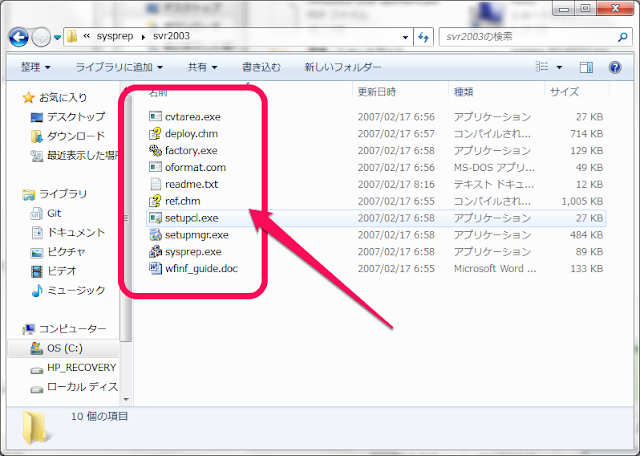The height and width of the screenshot is (456, 640).
Task: Open breadcrumb arrow between sysprep and svr2003
Action: (x=143, y=37)
